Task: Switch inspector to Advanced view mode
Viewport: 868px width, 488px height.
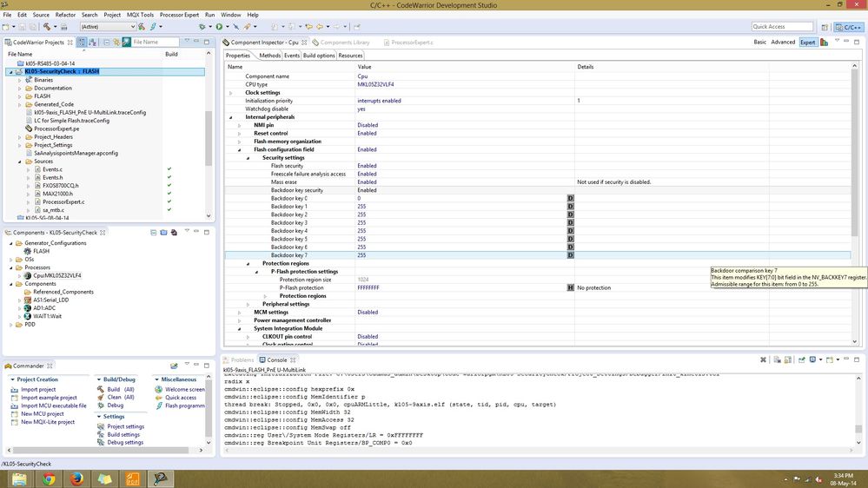Action: [x=782, y=42]
